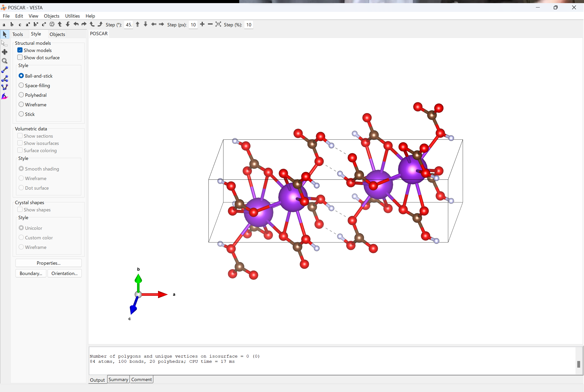
Task: Click the Step (°) input field
Action: coord(129,25)
